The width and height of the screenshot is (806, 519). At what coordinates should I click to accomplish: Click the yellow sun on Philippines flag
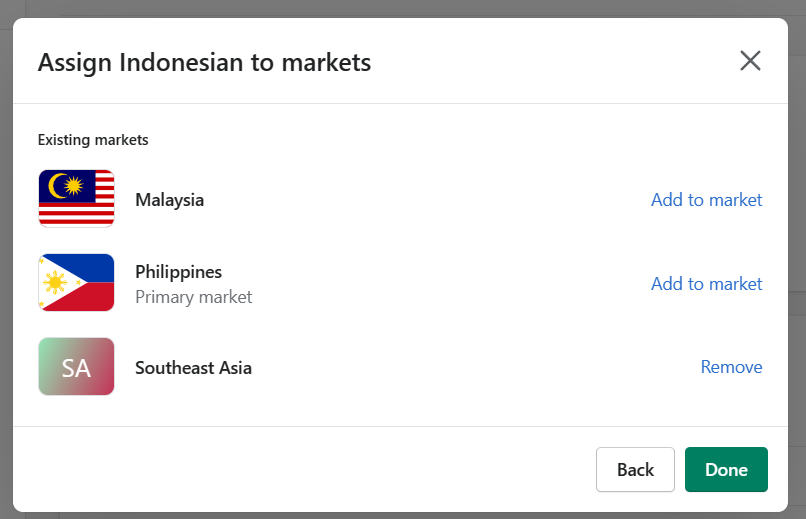(x=55, y=283)
